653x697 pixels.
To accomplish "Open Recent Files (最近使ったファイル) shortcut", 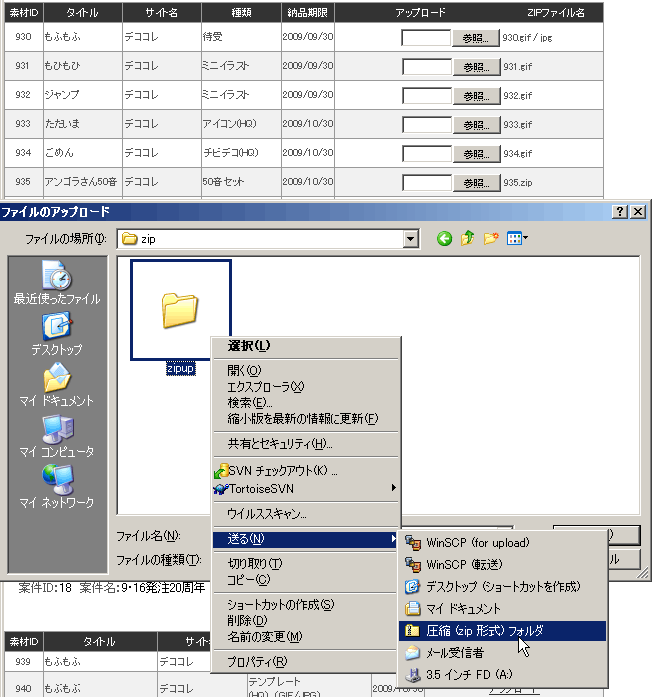I will [x=56, y=282].
